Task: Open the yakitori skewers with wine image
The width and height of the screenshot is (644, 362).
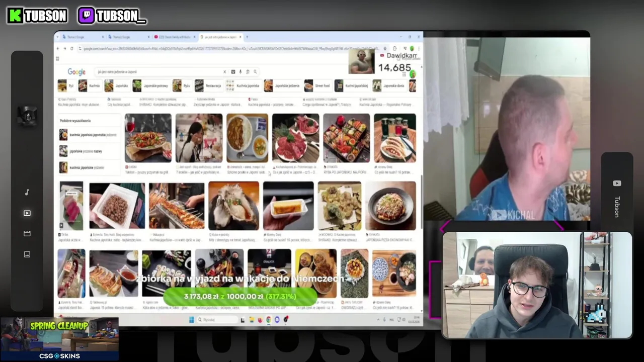Action: tap(148, 138)
